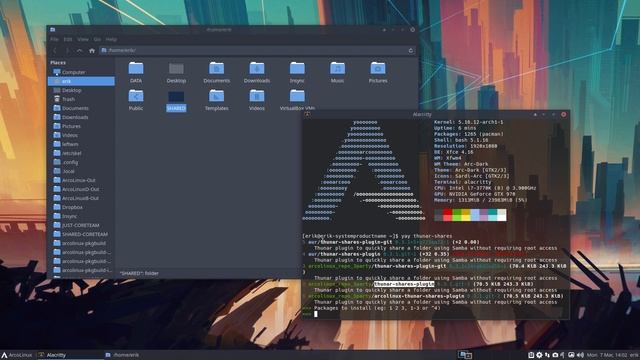Open the Documents folder icon in file view

pyautogui.click(x=216, y=72)
